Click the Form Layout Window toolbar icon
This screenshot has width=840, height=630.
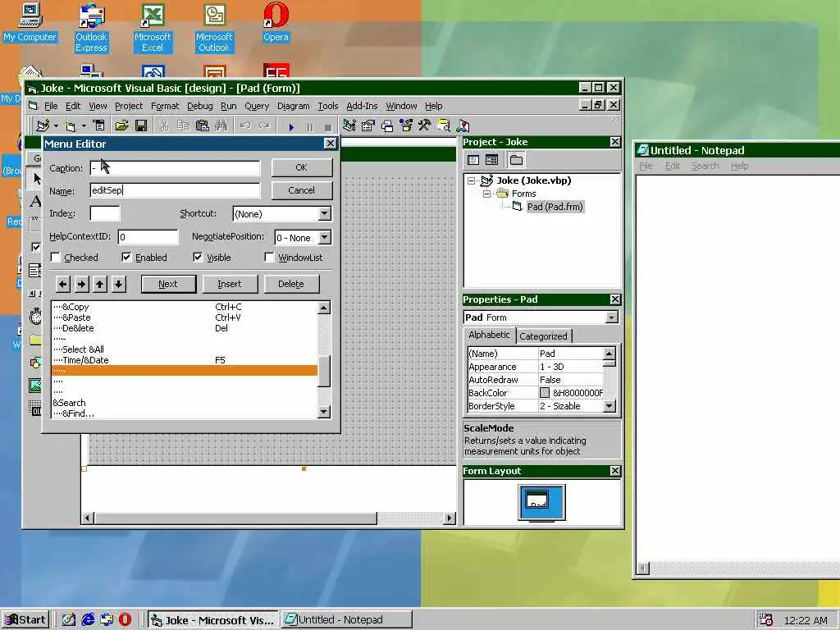[x=387, y=126]
